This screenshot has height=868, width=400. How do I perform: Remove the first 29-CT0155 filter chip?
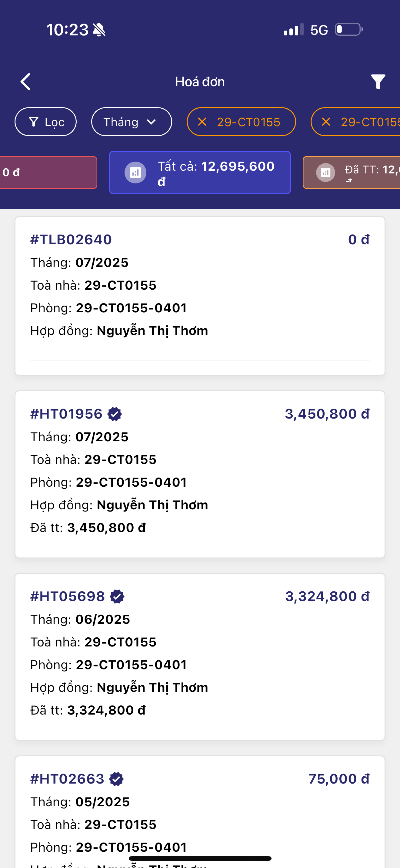coord(202,122)
